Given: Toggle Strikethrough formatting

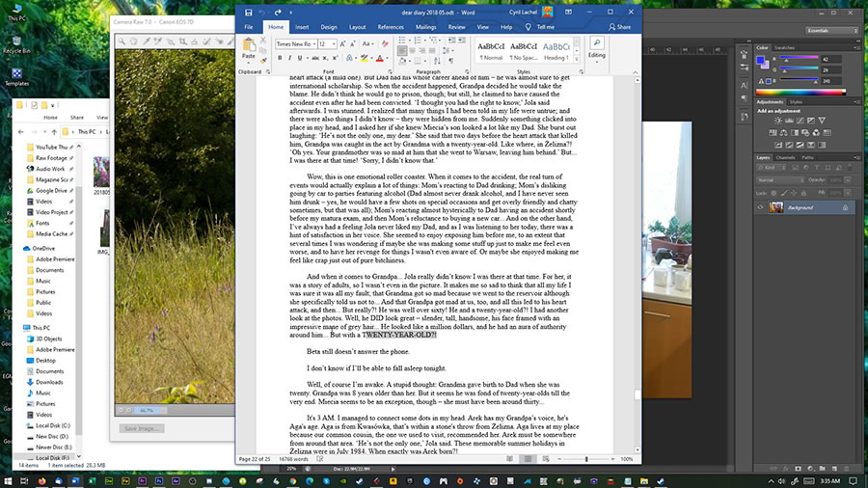Looking at the screenshot, I should 315,58.
